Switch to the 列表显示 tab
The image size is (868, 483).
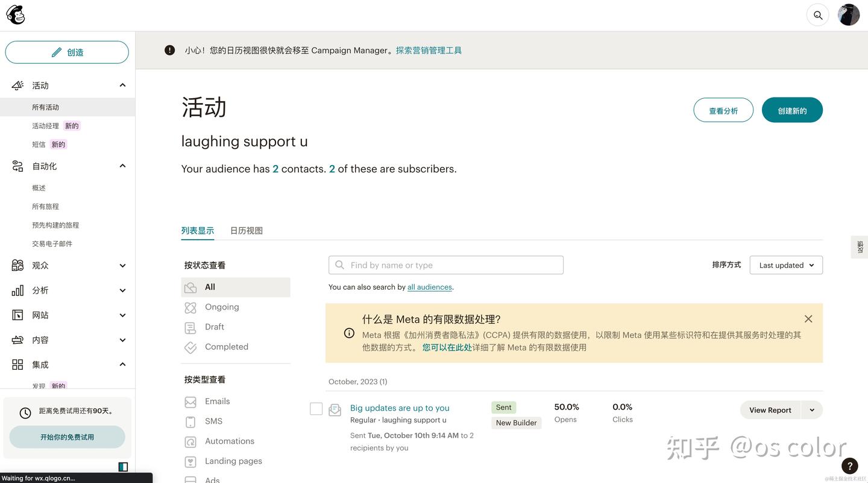point(198,231)
